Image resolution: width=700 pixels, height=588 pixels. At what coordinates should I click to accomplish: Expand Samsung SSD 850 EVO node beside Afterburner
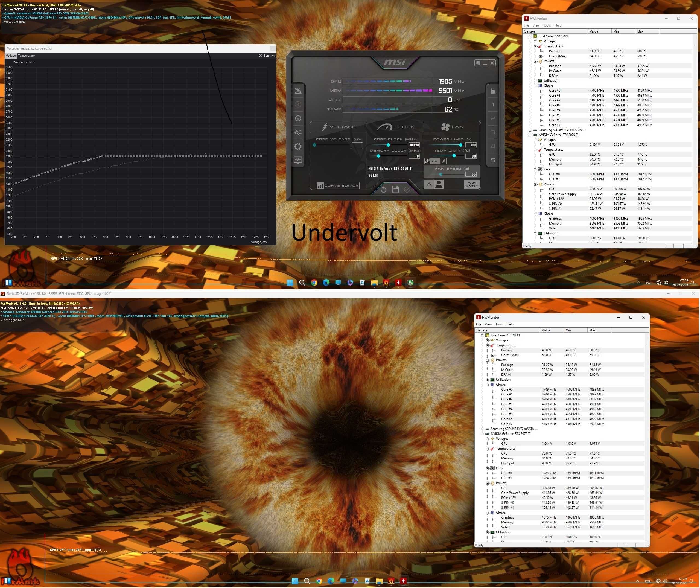point(530,130)
